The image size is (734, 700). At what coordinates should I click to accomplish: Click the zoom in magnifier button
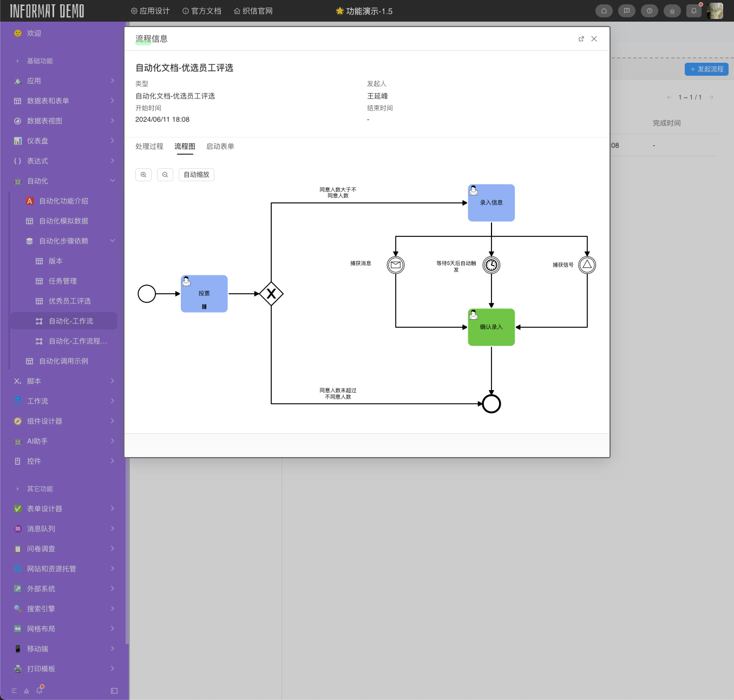click(143, 175)
